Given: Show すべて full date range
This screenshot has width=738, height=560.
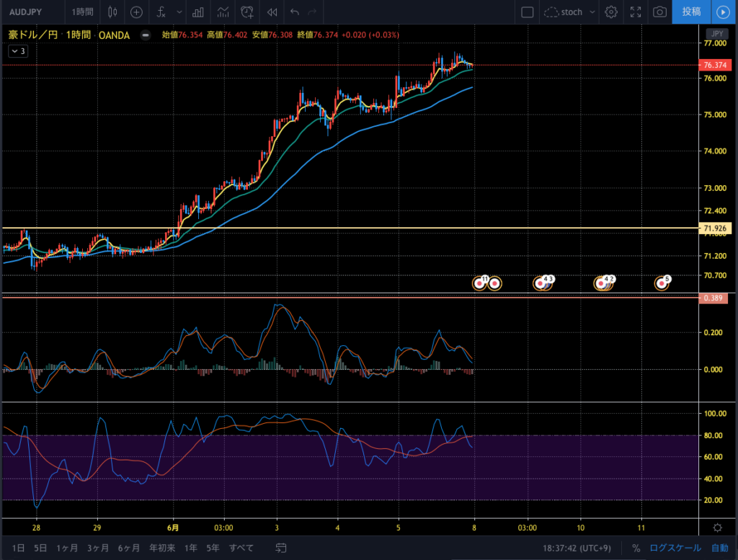Looking at the screenshot, I should pyautogui.click(x=241, y=548).
